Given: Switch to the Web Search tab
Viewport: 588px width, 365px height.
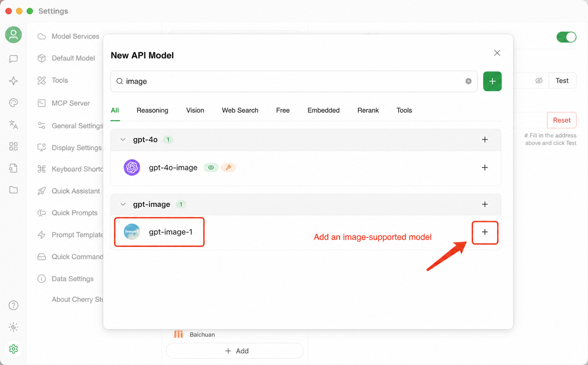Looking at the screenshot, I should pos(240,110).
